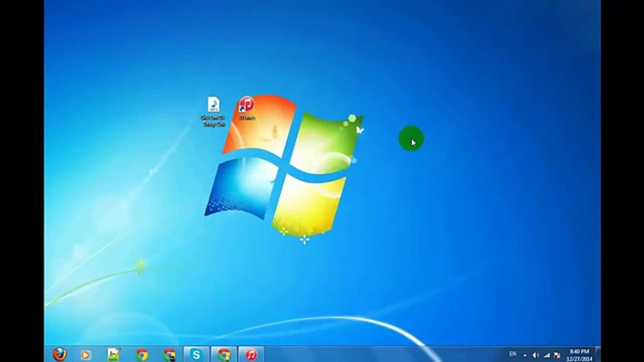Launch Windows Media Player from the taskbar
The width and height of the screenshot is (644, 362).
point(86,355)
